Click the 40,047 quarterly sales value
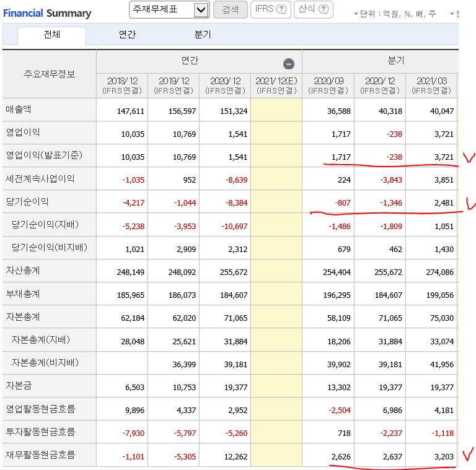 pyautogui.click(x=442, y=111)
